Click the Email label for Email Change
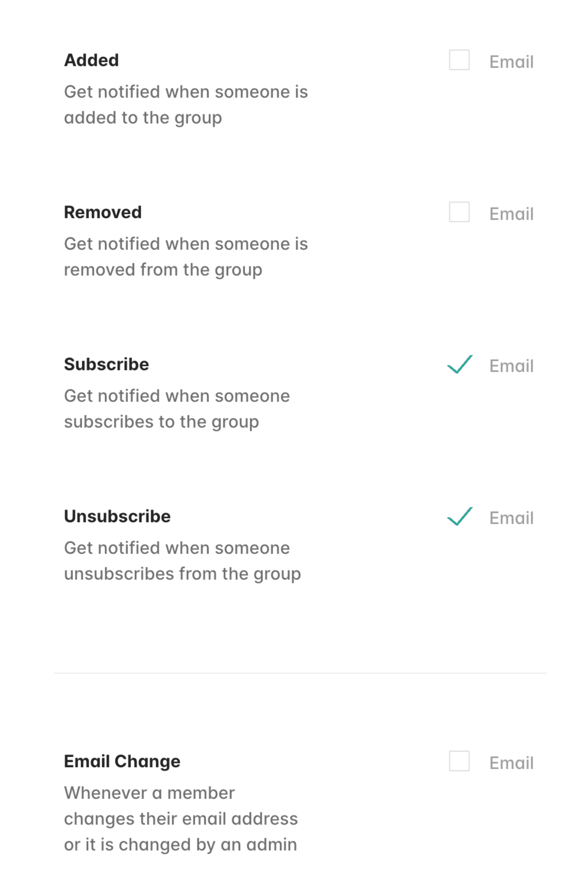588x880 pixels. click(511, 763)
